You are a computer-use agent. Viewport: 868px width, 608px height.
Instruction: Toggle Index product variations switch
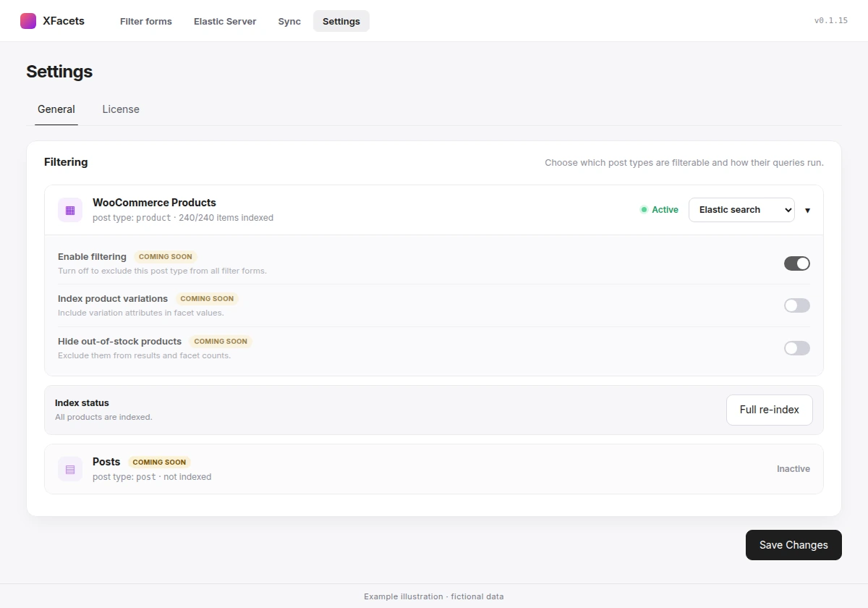tap(797, 305)
